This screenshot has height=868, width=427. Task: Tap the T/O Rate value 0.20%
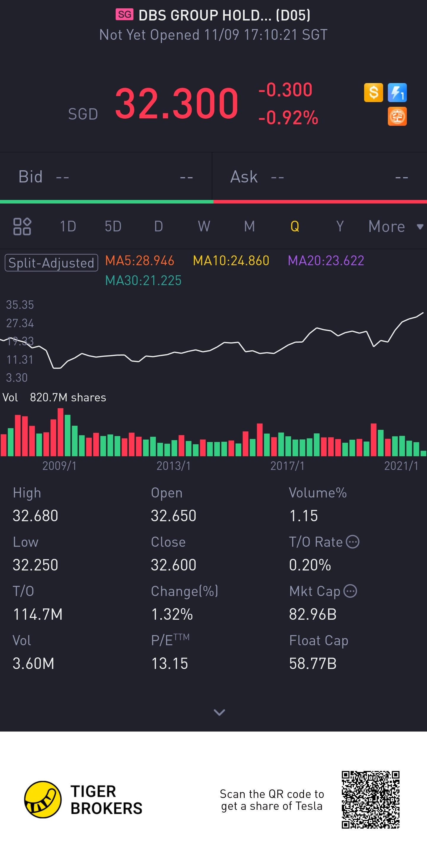(310, 565)
